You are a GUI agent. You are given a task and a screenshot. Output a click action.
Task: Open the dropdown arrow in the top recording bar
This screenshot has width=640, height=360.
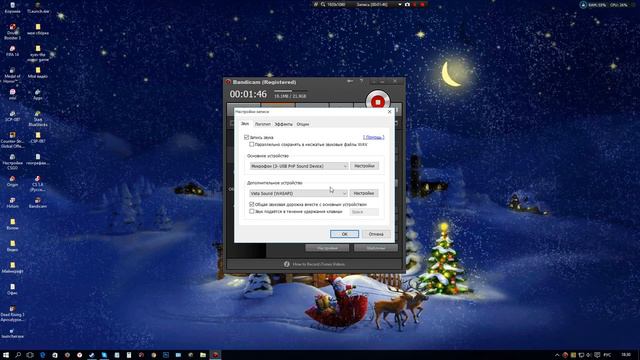pyautogui.click(x=400, y=4)
